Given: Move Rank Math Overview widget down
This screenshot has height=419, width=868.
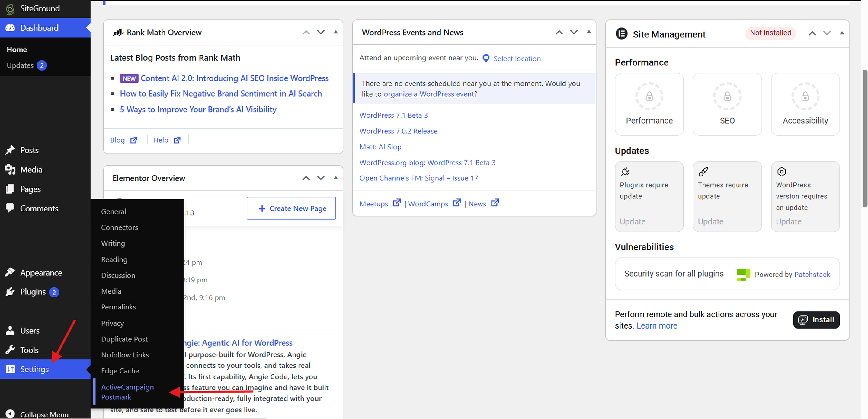Looking at the screenshot, I should (x=321, y=32).
